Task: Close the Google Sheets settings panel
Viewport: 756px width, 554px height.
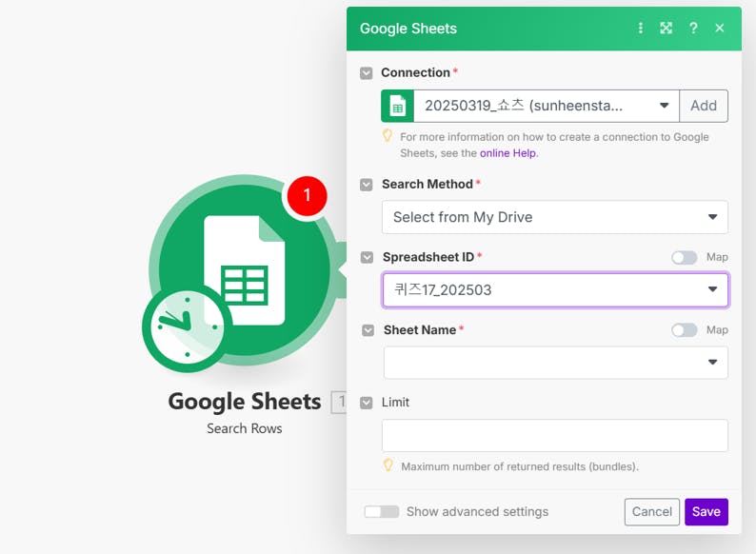Action: (720, 28)
